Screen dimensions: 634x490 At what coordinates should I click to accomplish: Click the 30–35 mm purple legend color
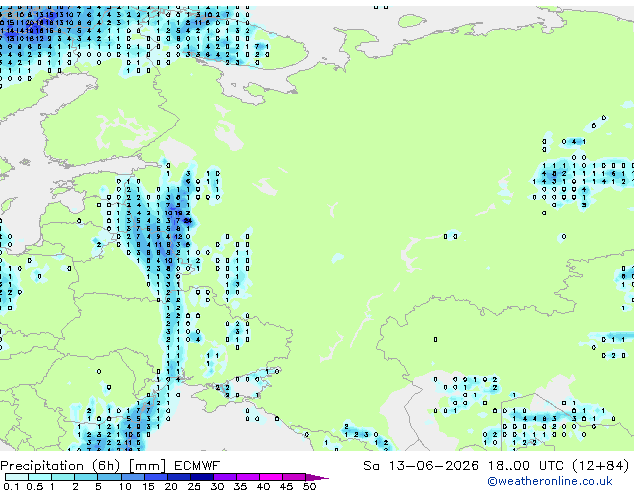click(x=225, y=477)
